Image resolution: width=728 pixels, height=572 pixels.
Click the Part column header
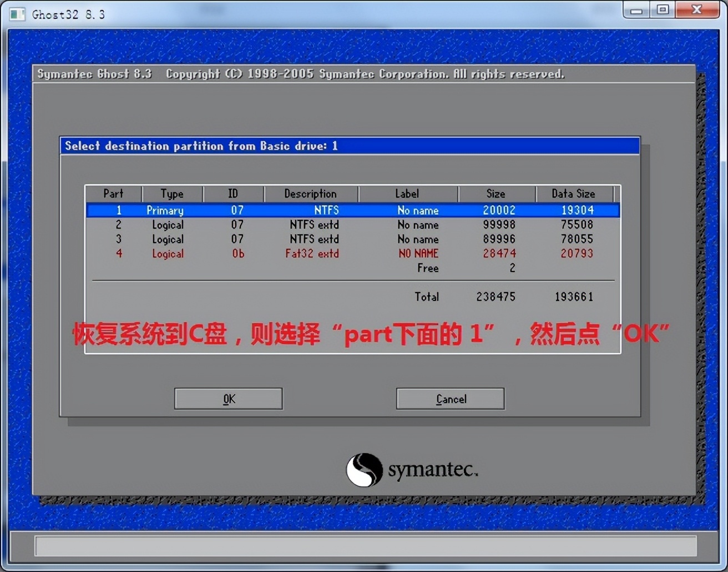113,194
